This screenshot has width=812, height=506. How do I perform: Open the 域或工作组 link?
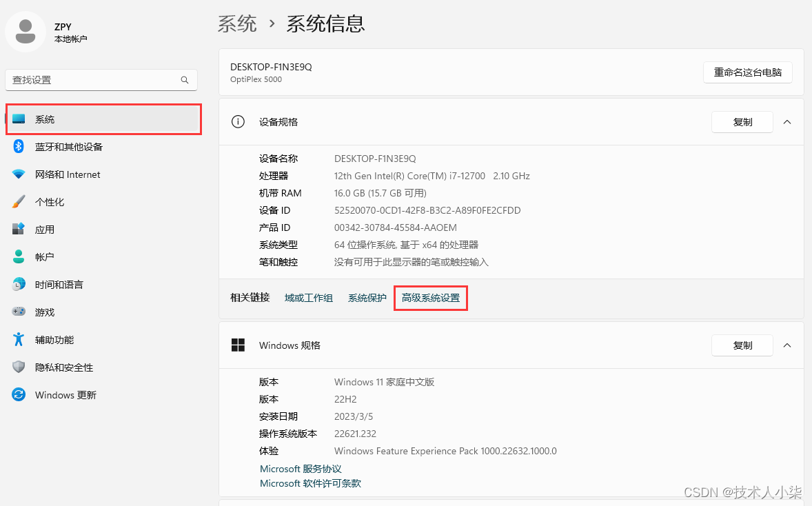(309, 298)
